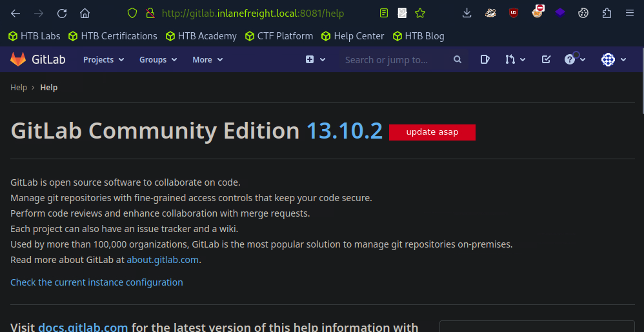
Task: Click the cookie extension icon
Action: pyautogui.click(x=583, y=13)
